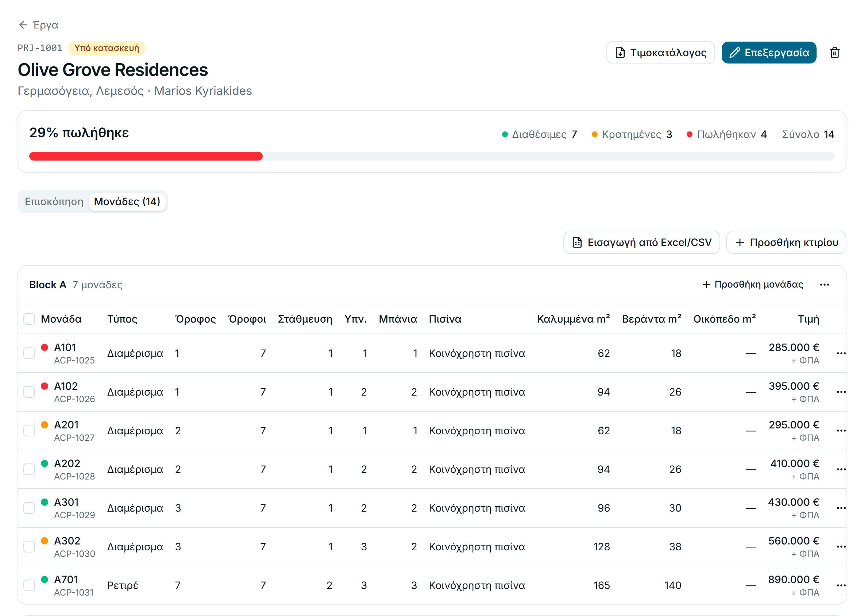Open row actions menu for A101
The width and height of the screenshot is (864, 616).
(841, 353)
